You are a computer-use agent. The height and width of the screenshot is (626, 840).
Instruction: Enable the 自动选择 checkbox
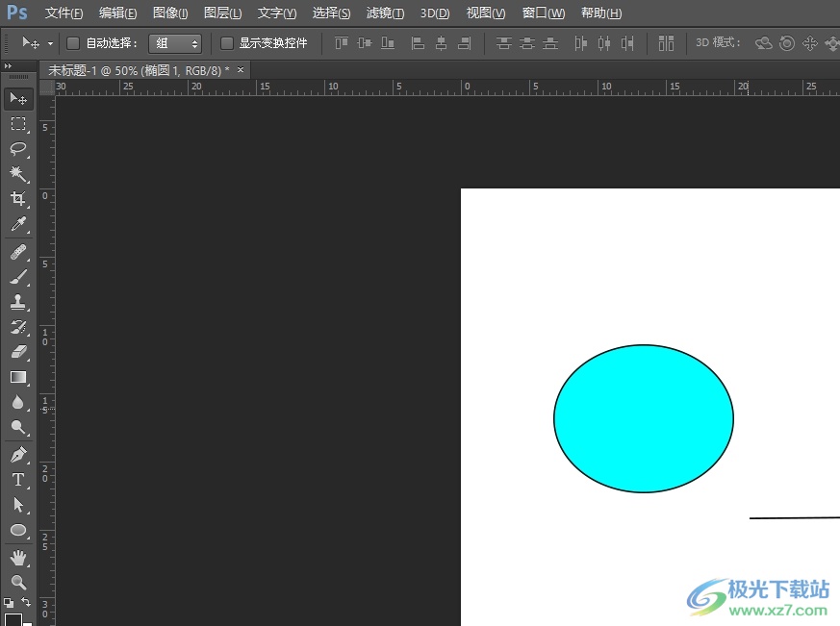pyautogui.click(x=73, y=43)
